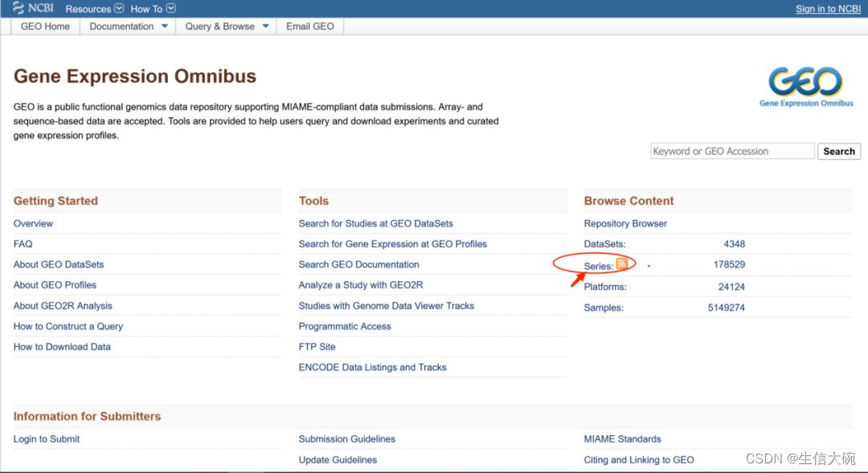Open Search for Gene Expression at GEO Profiles
The image size is (868, 473).
(392, 244)
